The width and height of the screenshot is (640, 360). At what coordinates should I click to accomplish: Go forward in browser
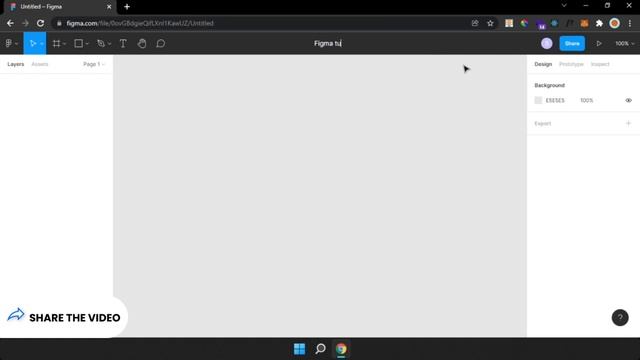(x=25, y=23)
